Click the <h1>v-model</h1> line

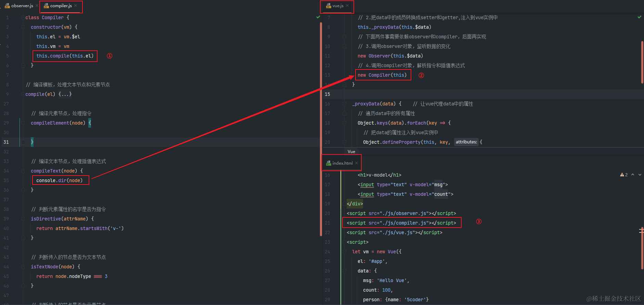click(379, 175)
